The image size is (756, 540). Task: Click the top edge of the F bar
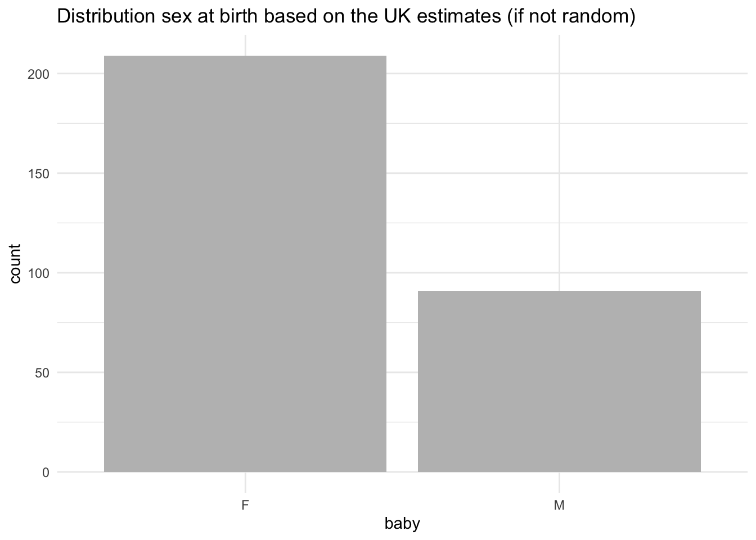click(245, 56)
